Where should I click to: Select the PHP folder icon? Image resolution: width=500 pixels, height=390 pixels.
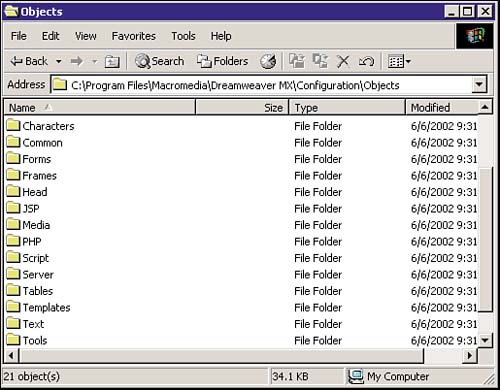[13, 241]
